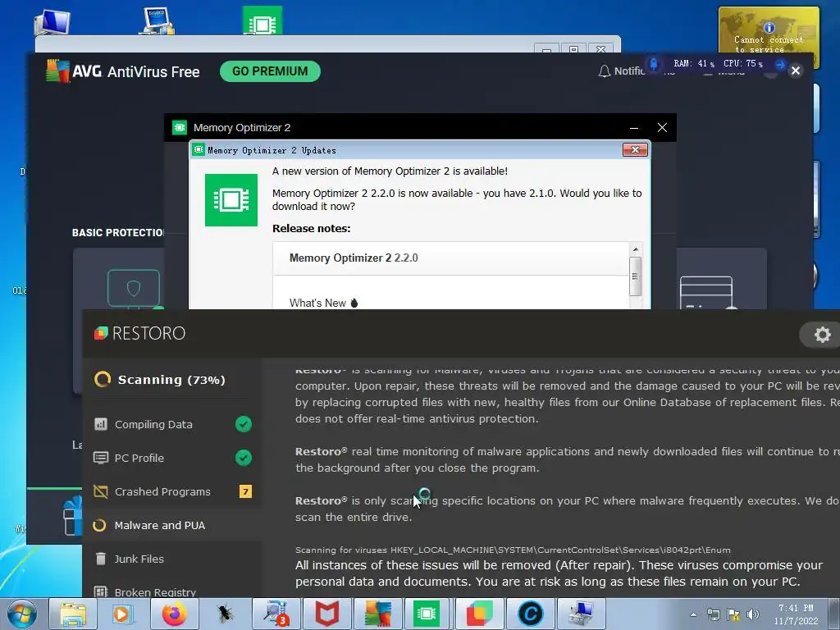Image resolution: width=840 pixels, height=630 pixels.
Task: Click Malware and PUA spinner icon
Action: click(99, 525)
